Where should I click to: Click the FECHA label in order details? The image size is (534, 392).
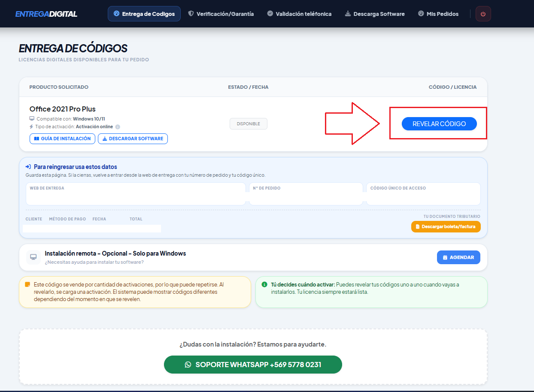[x=99, y=219]
